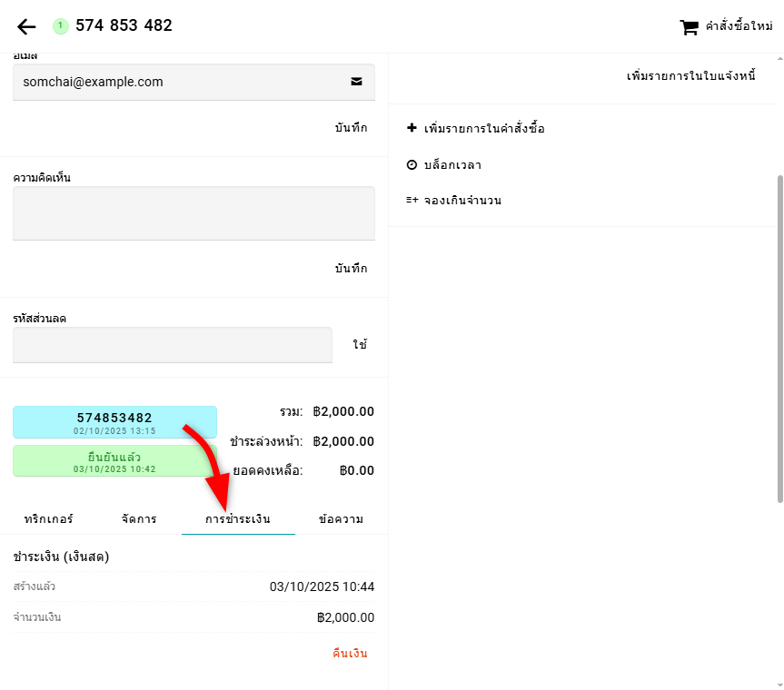Click บันทึก button below comment box
The image size is (784, 690).
(351, 269)
